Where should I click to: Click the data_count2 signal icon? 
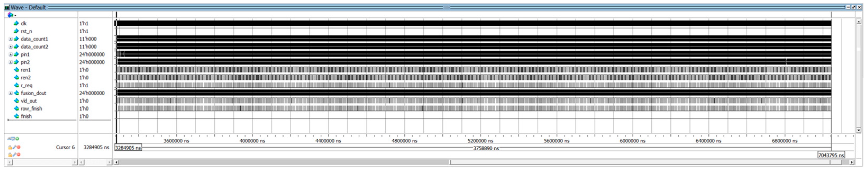click(16, 47)
